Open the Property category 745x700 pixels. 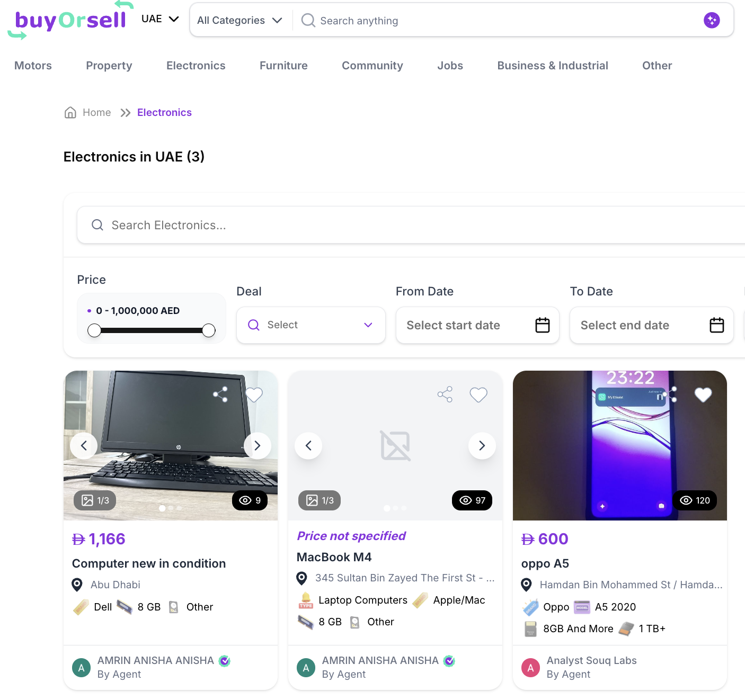[109, 66]
